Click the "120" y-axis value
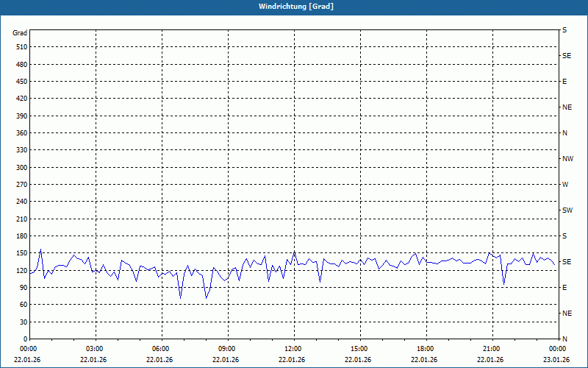Viewport: 588px width, 368px height. (x=22, y=271)
